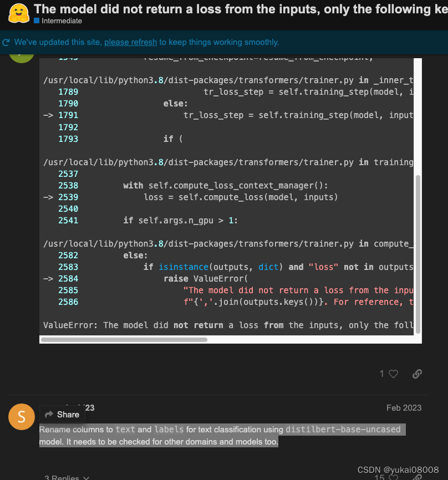
Task: Click the like count 1 on the first post
Action: pos(381,374)
